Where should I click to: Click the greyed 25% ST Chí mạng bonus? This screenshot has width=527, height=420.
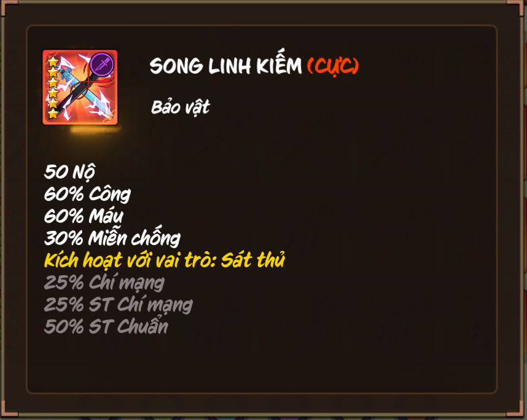119,305
